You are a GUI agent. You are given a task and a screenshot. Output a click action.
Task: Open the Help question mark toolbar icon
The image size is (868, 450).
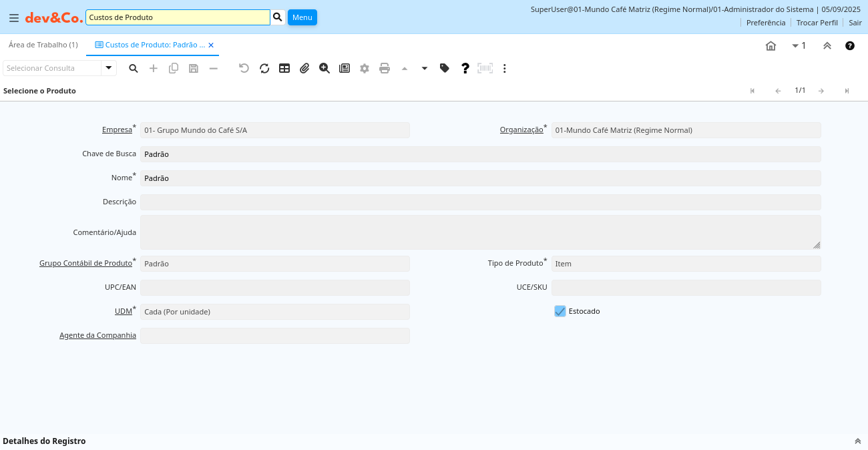coord(465,68)
